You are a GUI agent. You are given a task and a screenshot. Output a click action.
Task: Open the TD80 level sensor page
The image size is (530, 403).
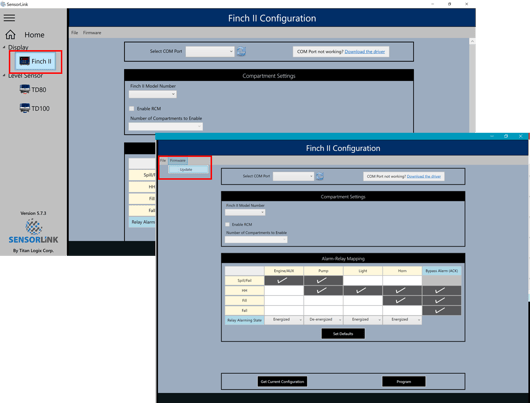pyautogui.click(x=33, y=90)
